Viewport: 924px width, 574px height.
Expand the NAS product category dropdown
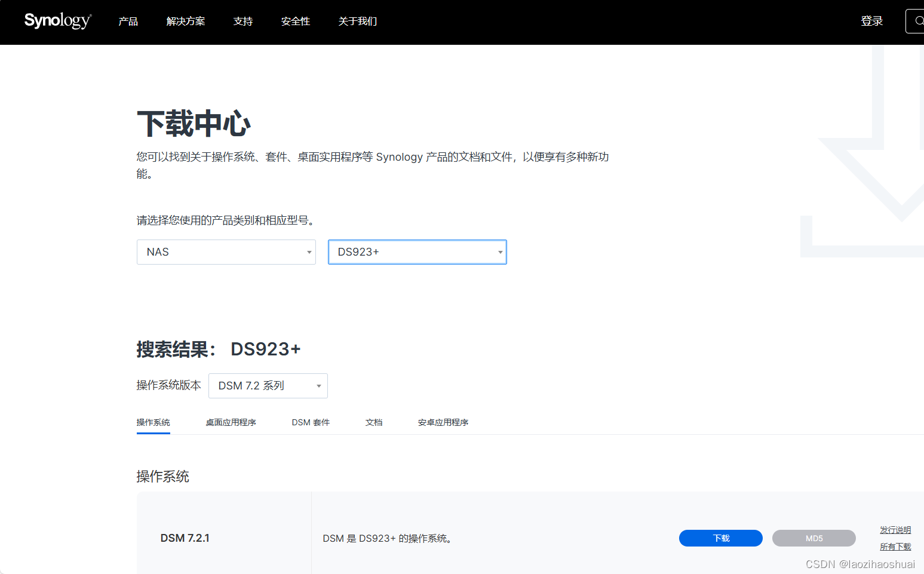(226, 252)
